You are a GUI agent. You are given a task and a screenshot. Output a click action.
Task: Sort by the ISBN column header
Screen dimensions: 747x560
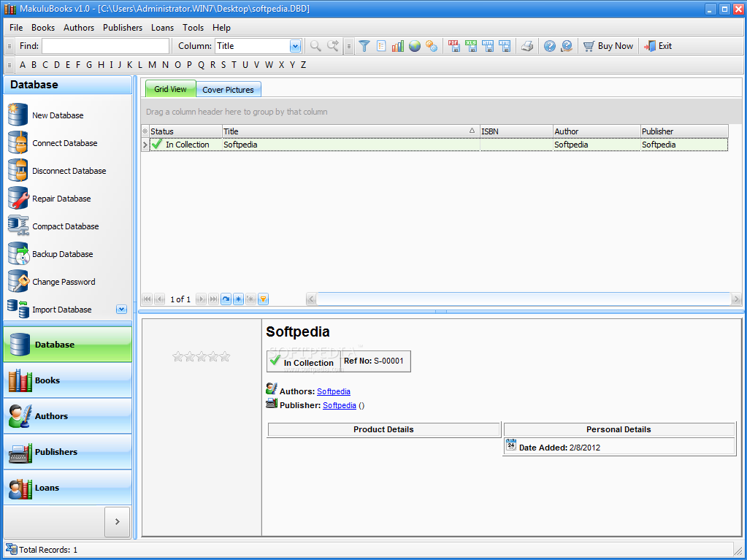tap(516, 131)
